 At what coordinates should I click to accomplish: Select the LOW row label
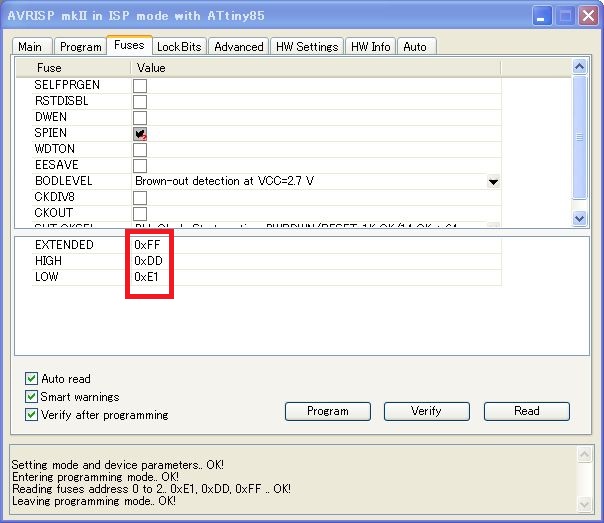[47, 277]
